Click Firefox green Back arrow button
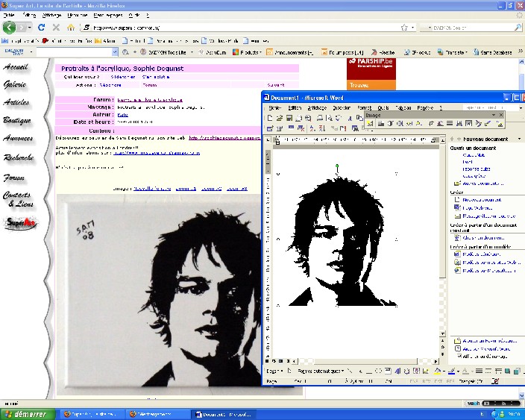 pos(10,28)
